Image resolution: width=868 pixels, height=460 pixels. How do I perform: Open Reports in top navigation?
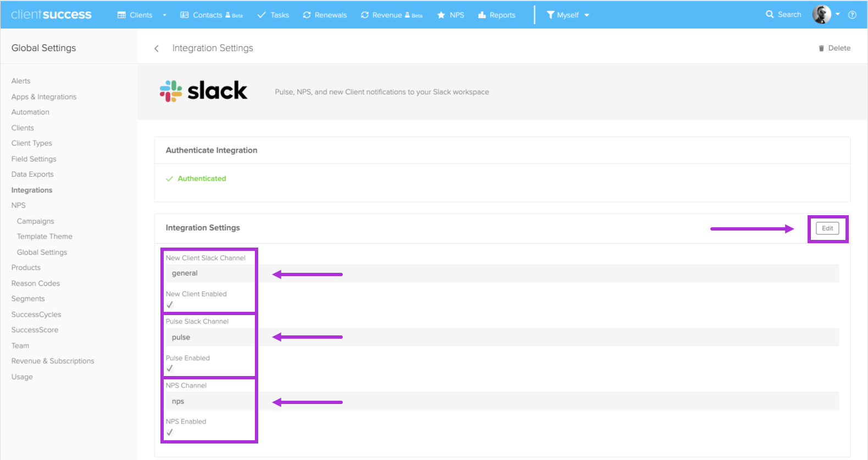point(497,15)
